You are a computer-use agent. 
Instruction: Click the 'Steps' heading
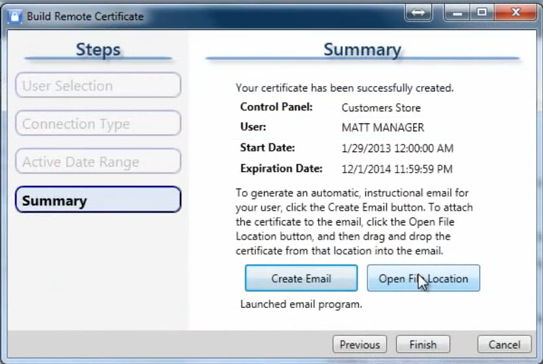click(98, 49)
